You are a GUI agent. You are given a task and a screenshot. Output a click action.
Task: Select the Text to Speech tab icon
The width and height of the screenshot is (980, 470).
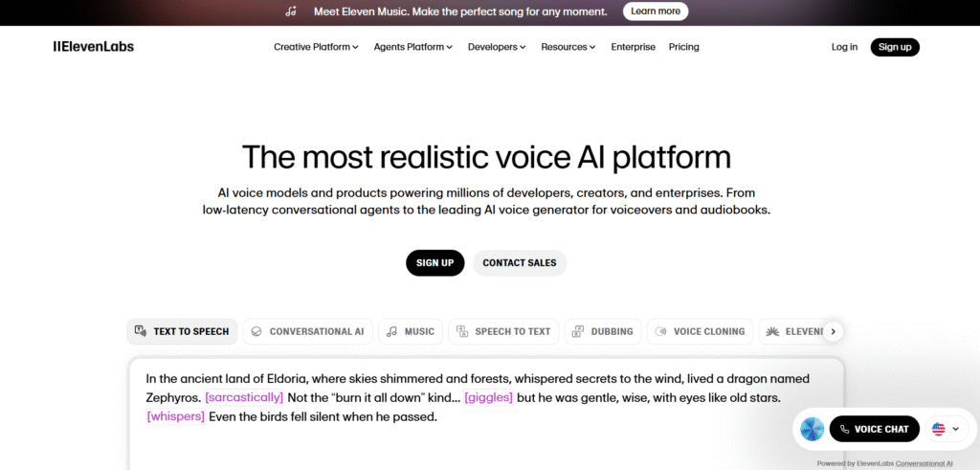pos(141,331)
